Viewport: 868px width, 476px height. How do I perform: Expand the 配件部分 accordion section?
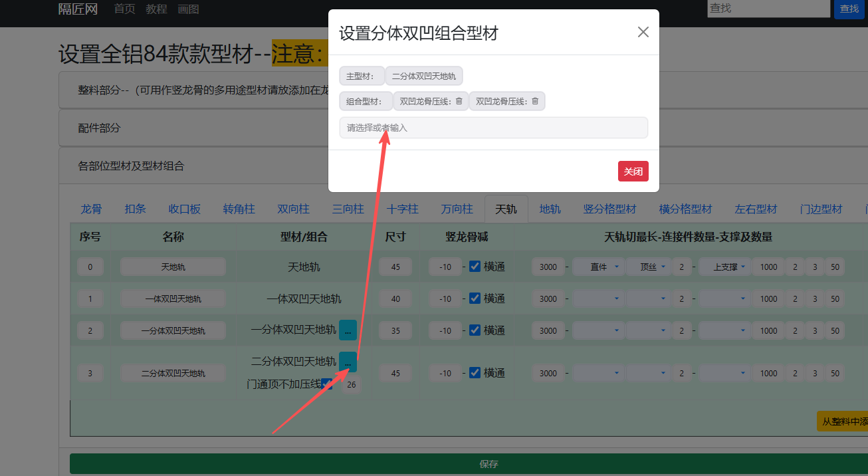[x=193, y=128]
